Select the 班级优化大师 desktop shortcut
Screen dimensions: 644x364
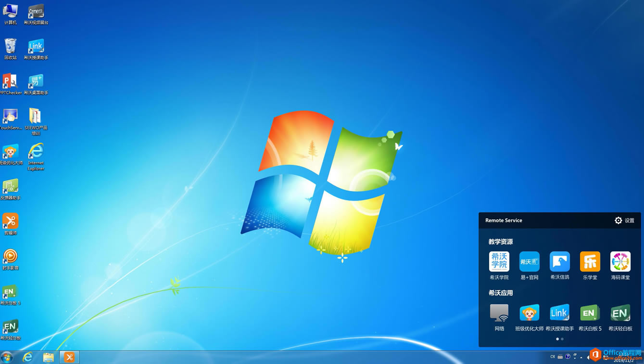(x=10, y=154)
